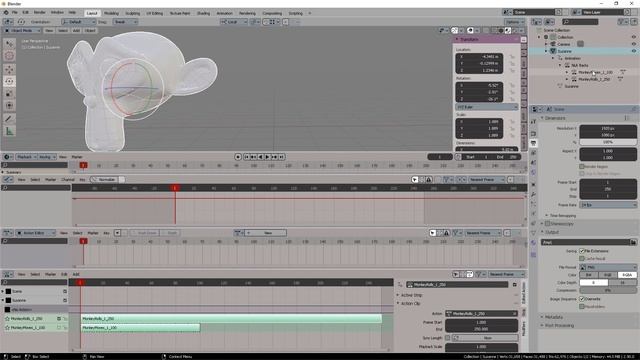Viewport: 640px width, 360px height.
Task: Open the Object Mode dropdown
Action: tap(22, 30)
